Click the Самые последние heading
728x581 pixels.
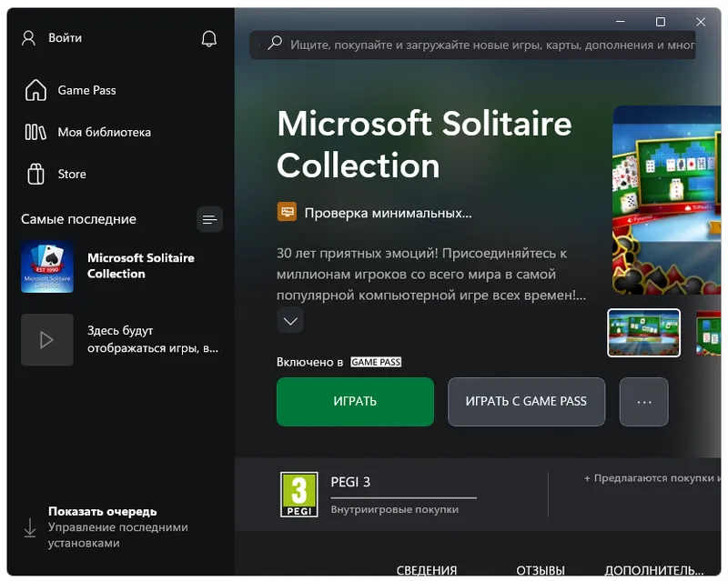click(78, 219)
